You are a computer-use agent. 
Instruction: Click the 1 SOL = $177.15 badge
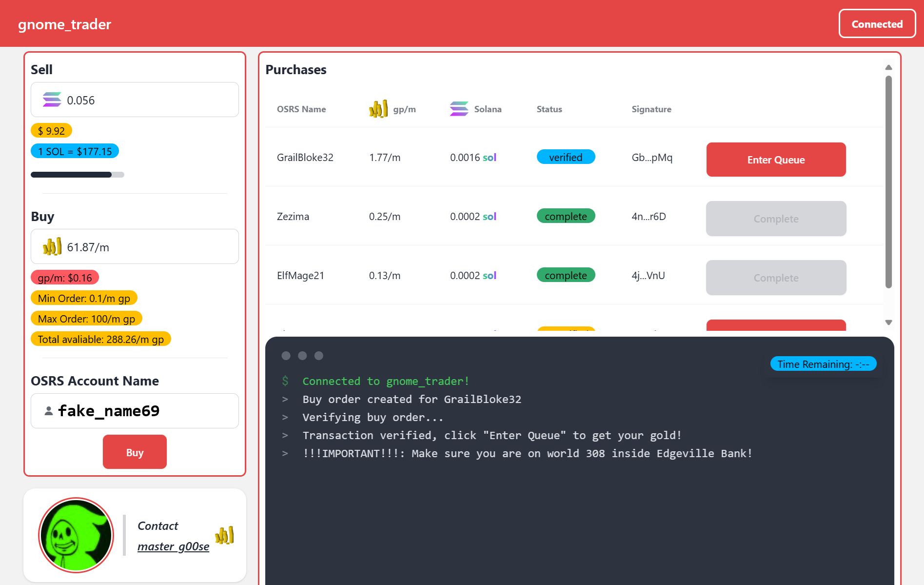[75, 151]
